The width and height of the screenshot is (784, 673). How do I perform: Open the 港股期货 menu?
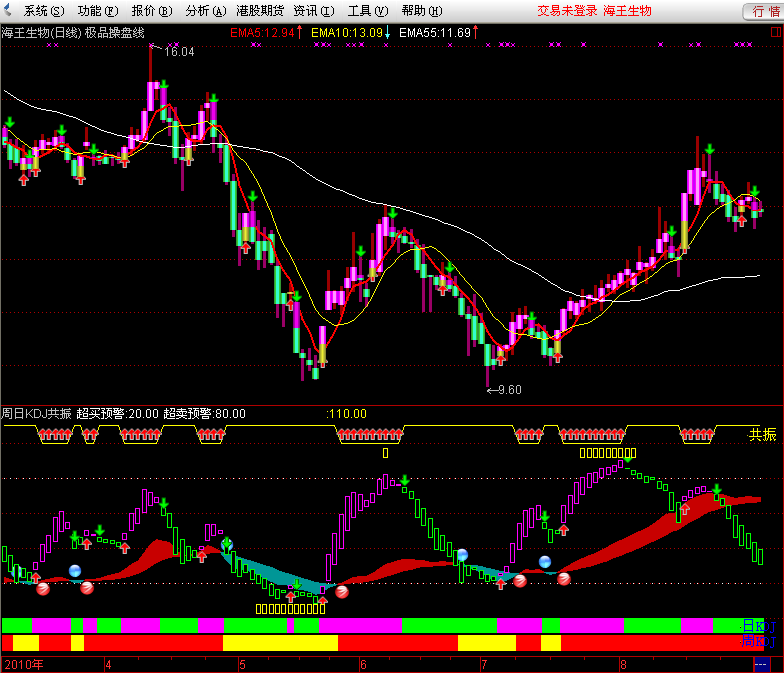click(260, 11)
